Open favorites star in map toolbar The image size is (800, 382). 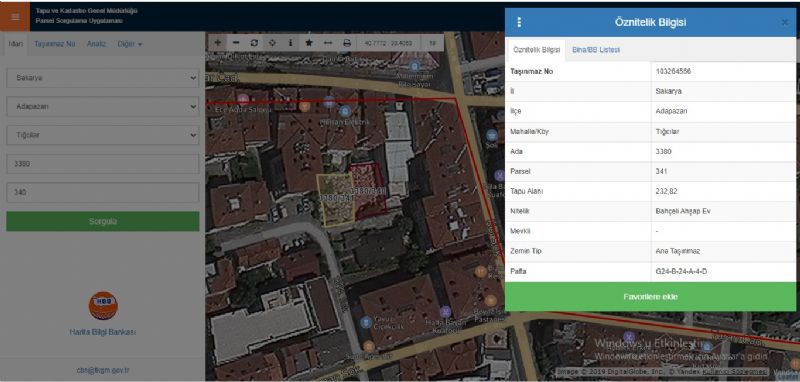[x=309, y=43]
